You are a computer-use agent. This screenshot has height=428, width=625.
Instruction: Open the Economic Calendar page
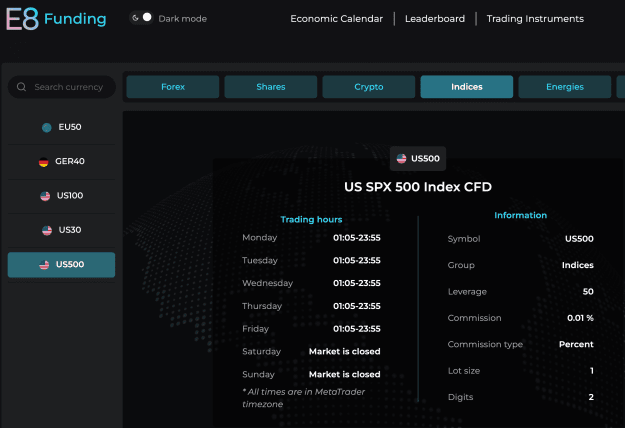pyautogui.click(x=336, y=19)
